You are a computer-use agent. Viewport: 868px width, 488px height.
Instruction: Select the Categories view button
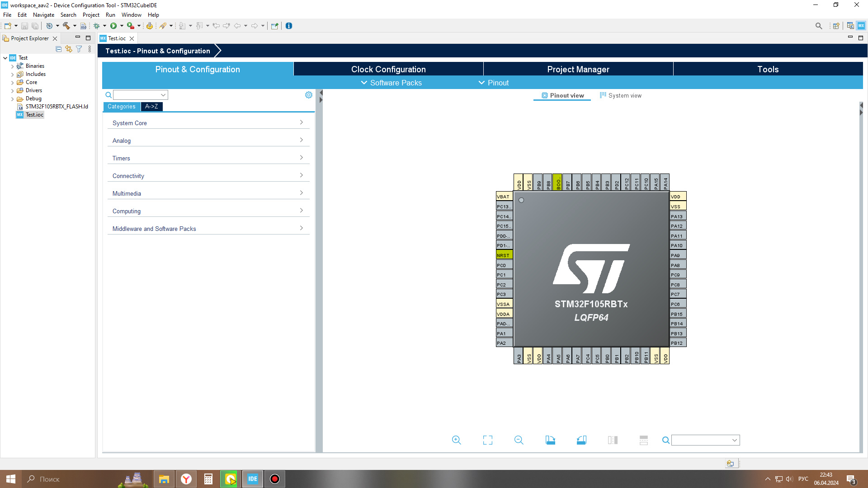pos(122,107)
